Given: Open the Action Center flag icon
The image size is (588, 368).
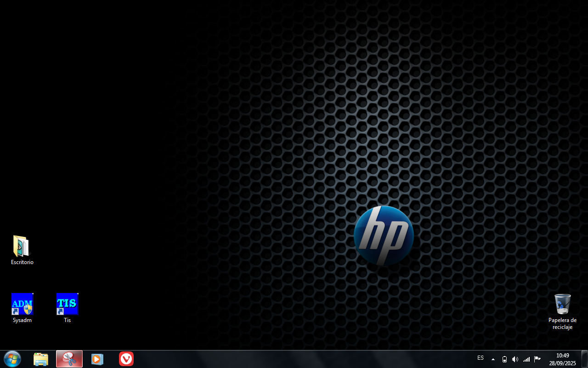Looking at the screenshot, I should click(537, 359).
